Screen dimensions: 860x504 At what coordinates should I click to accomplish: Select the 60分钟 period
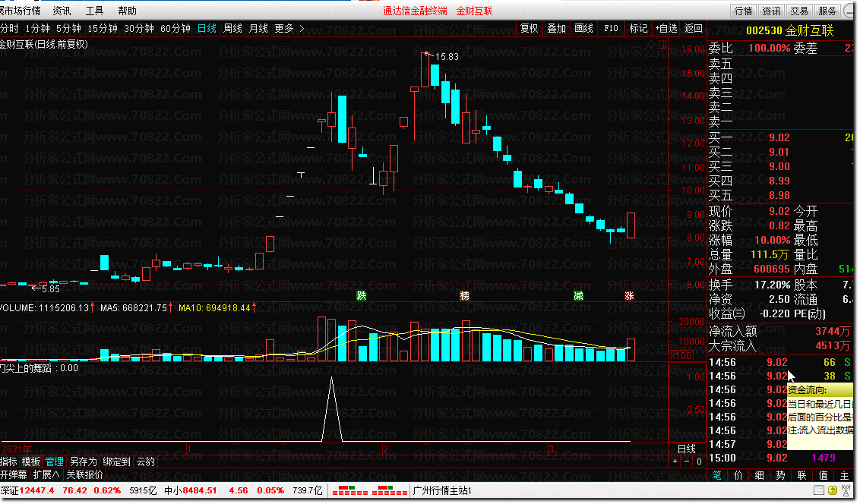tap(175, 29)
